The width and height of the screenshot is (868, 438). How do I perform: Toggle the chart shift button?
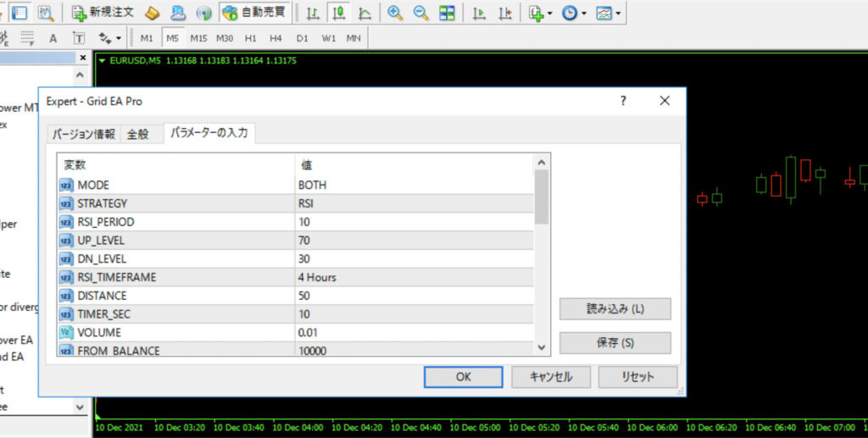click(505, 13)
